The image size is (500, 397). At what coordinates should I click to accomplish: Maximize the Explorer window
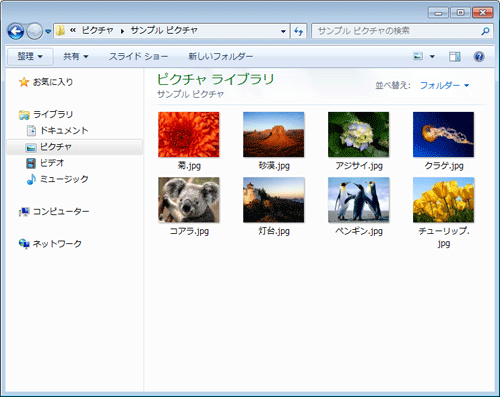[460, 13]
